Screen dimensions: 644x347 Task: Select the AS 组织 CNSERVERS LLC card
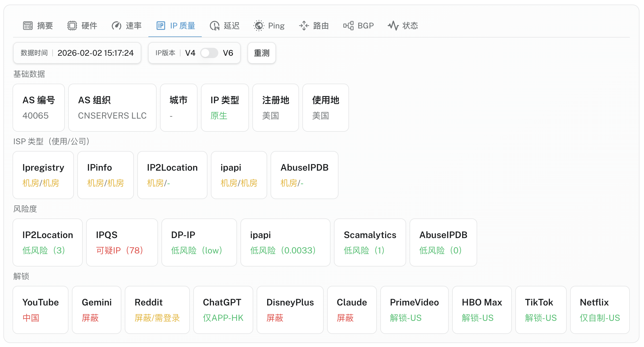pos(112,108)
